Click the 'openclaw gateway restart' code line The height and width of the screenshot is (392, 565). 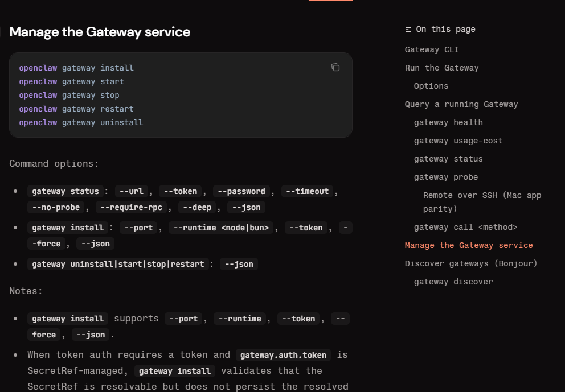point(76,109)
